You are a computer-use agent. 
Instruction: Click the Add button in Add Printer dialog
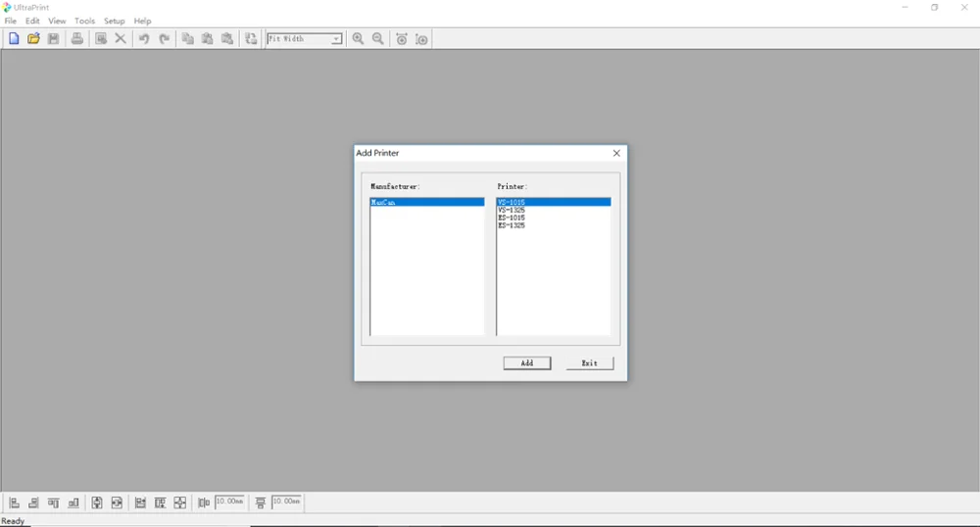527,362
